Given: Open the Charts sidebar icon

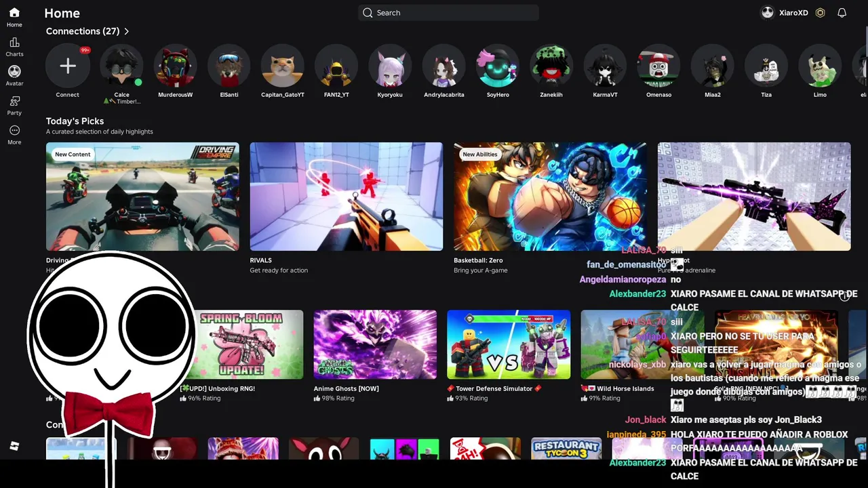Looking at the screenshot, I should click(x=14, y=43).
